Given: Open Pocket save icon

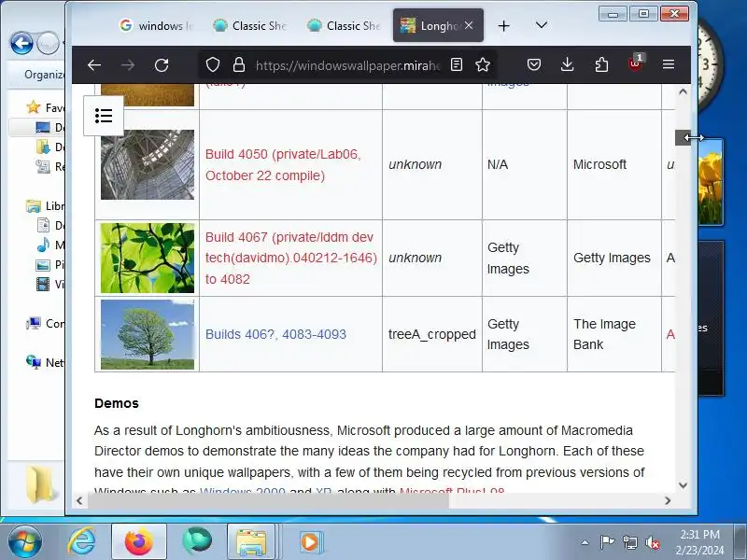Looking at the screenshot, I should [x=534, y=64].
